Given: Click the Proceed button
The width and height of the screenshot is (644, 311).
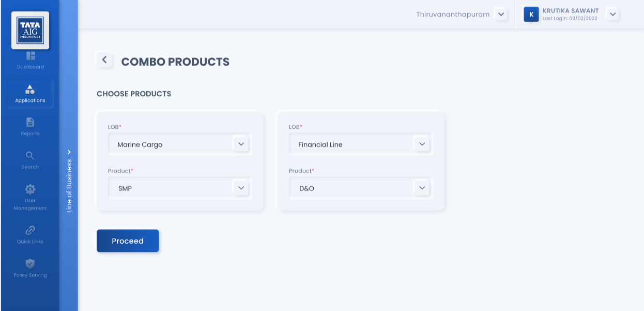Looking at the screenshot, I should click(128, 241).
